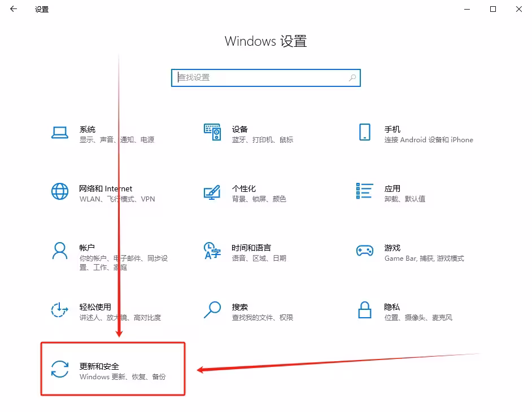Open the Apps list icon
This screenshot has width=532, height=412.
pos(365,191)
